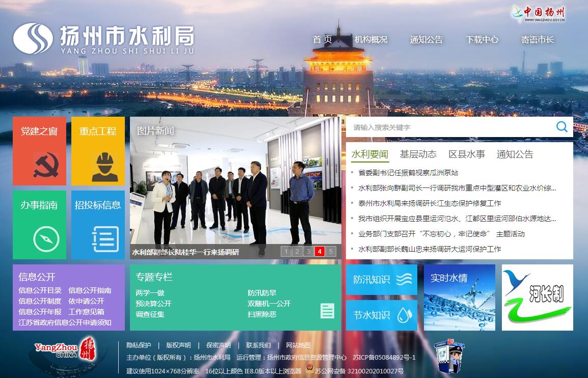Viewport: 588px width, 378px height.
Task: Select the 水利要闻 tab
Action: click(x=370, y=154)
